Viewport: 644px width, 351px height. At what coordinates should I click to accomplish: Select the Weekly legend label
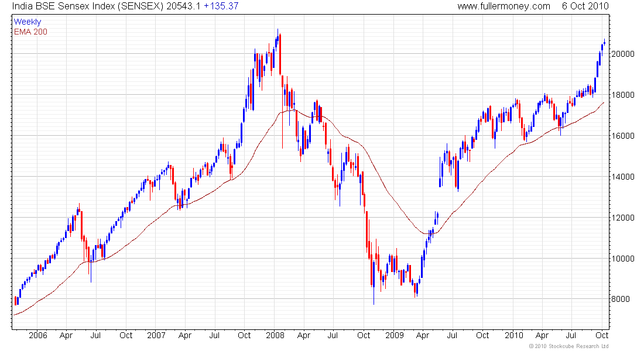click(x=28, y=22)
